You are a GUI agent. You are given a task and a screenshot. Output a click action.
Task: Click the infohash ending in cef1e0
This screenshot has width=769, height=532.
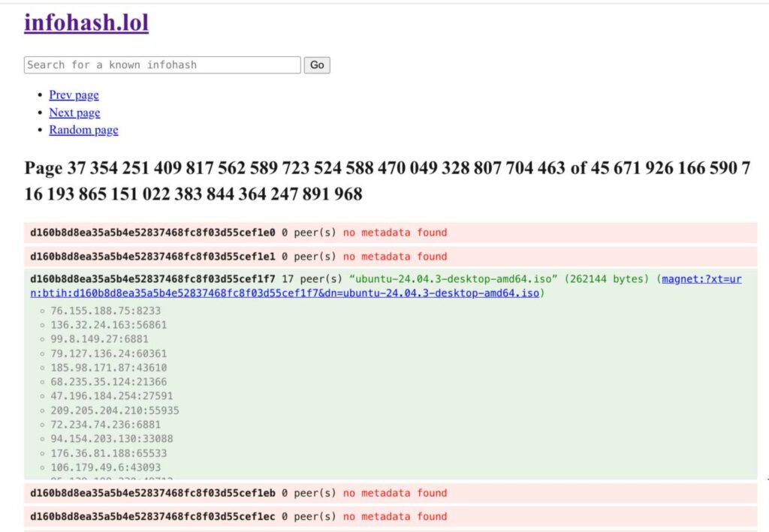pyautogui.click(x=152, y=233)
